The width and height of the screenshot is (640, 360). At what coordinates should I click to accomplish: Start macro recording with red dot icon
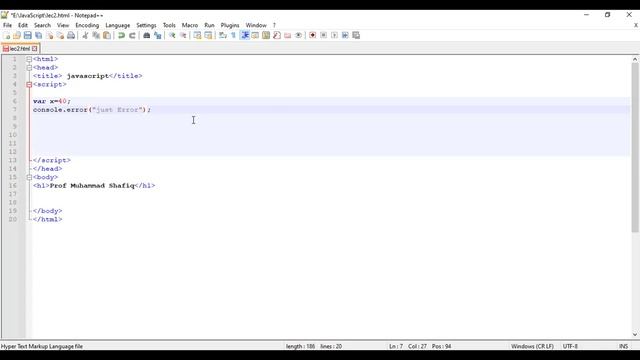tap(312, 36)
